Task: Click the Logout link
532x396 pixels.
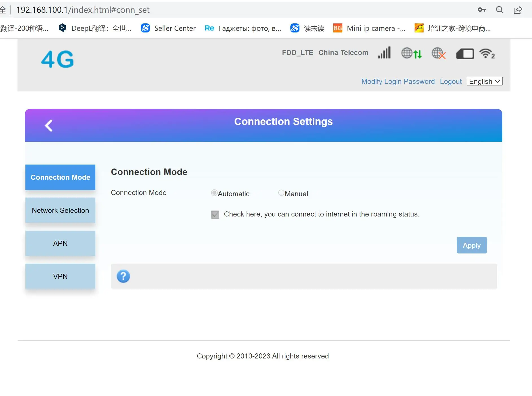Action: 451,82
